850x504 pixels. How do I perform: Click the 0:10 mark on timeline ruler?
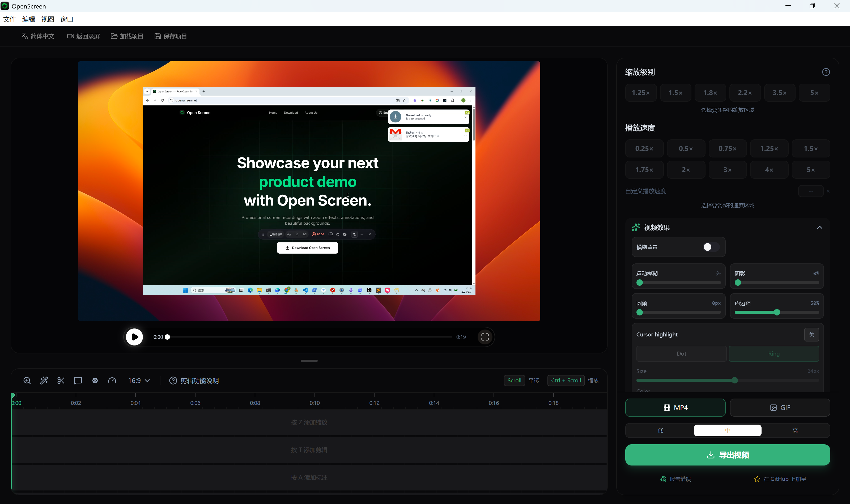pyautogui.click(x=314, y=403)
